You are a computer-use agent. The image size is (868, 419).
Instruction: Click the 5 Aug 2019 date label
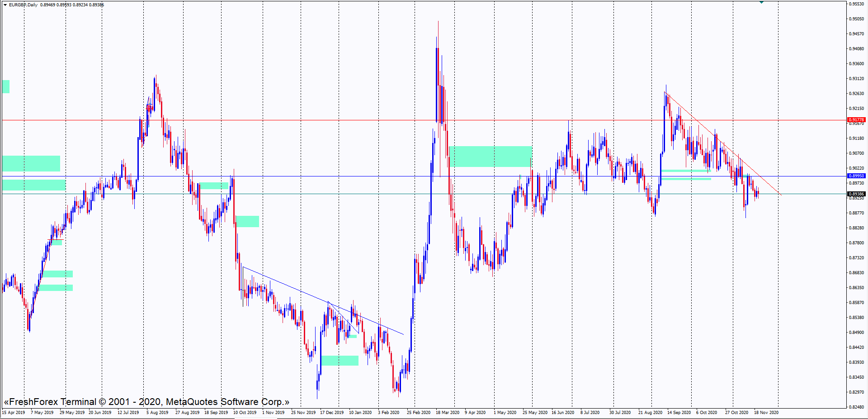pos(157,413)
